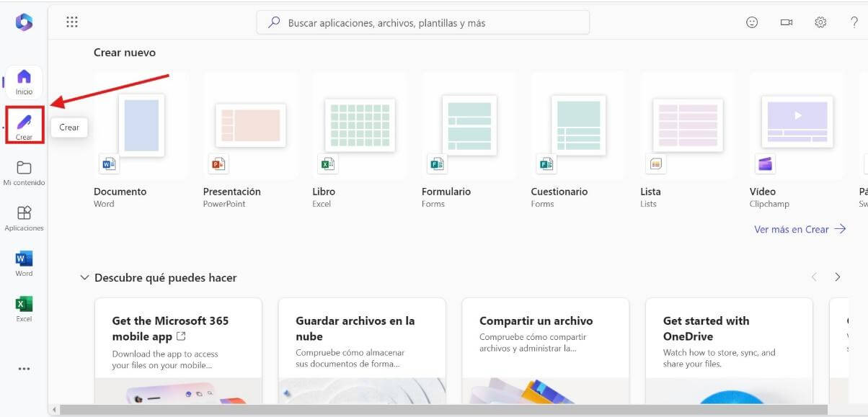The image size is (868, 417).
Task: Open Get the Microsoft 365 mobile app card
Action: (x=178, y=351)
